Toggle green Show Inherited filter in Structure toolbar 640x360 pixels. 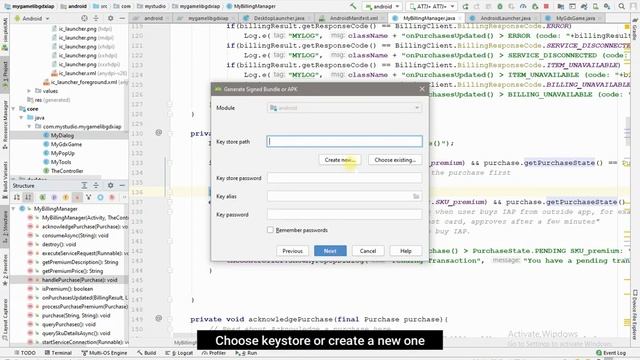pyautogui.click(x=42, y=197)
